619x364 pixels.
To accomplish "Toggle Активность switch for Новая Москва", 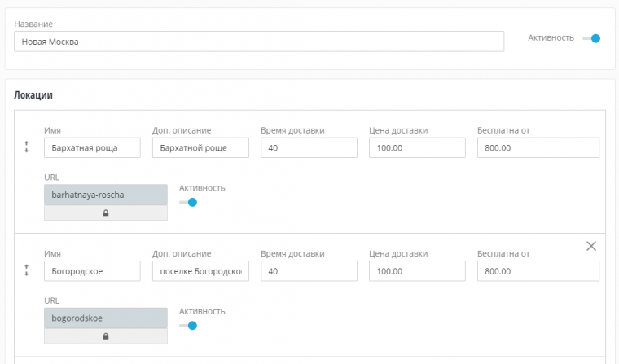I will [592, 38].
